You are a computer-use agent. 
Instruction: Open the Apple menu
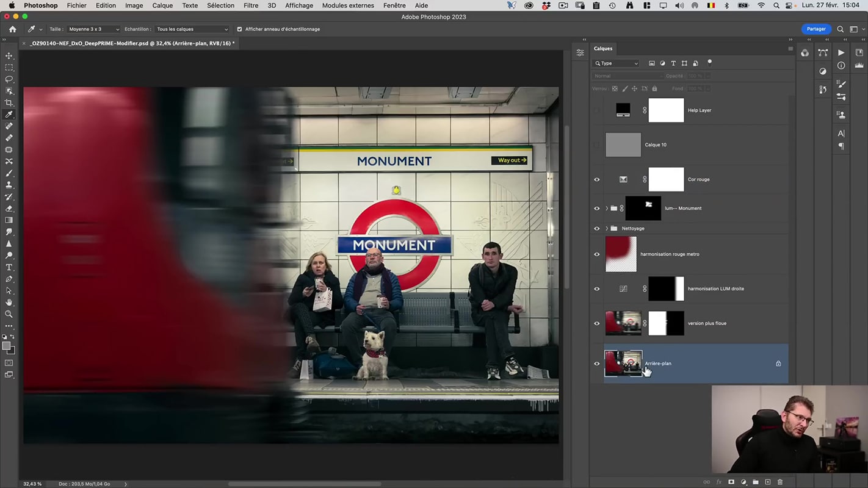coord(12,5)
